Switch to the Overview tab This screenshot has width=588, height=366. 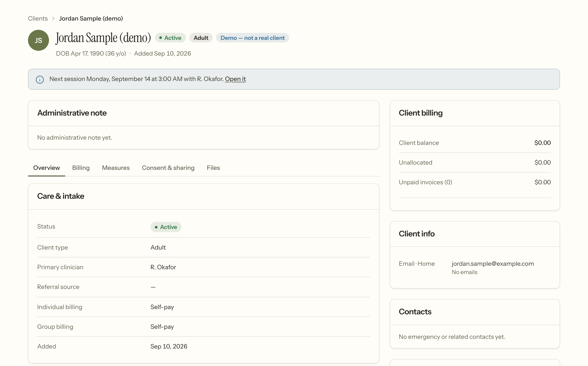[x=46, y=168]
